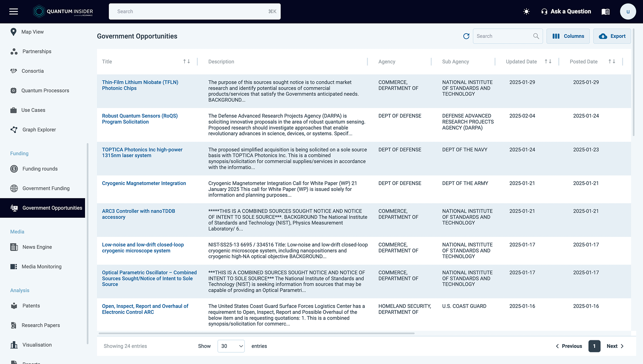This screenshot has height=364, width=643.
Task: Click the Partnerships icon in sidebar
Action: click(14, 51)
